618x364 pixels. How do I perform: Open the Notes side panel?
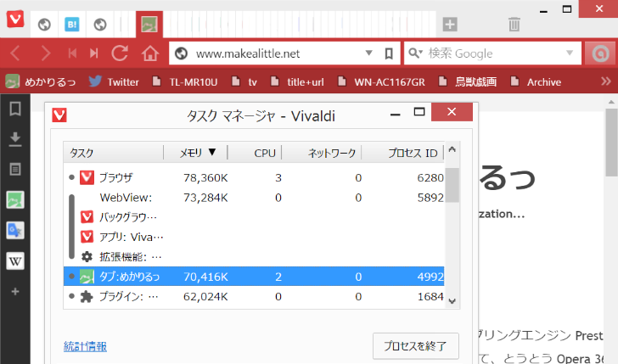click(x=15, y=170)
